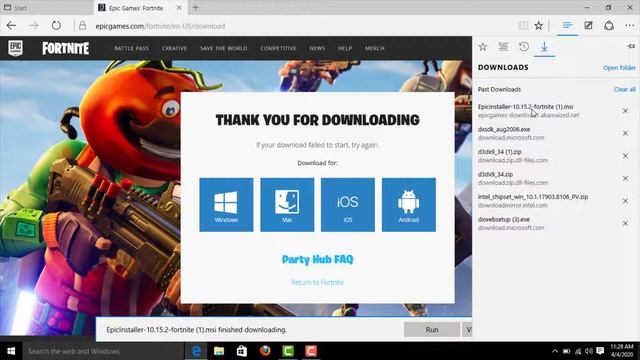Close the Epic Games' Fortnite tab
The height and width of the screenshot is (360, 640).
click(179, 8)
